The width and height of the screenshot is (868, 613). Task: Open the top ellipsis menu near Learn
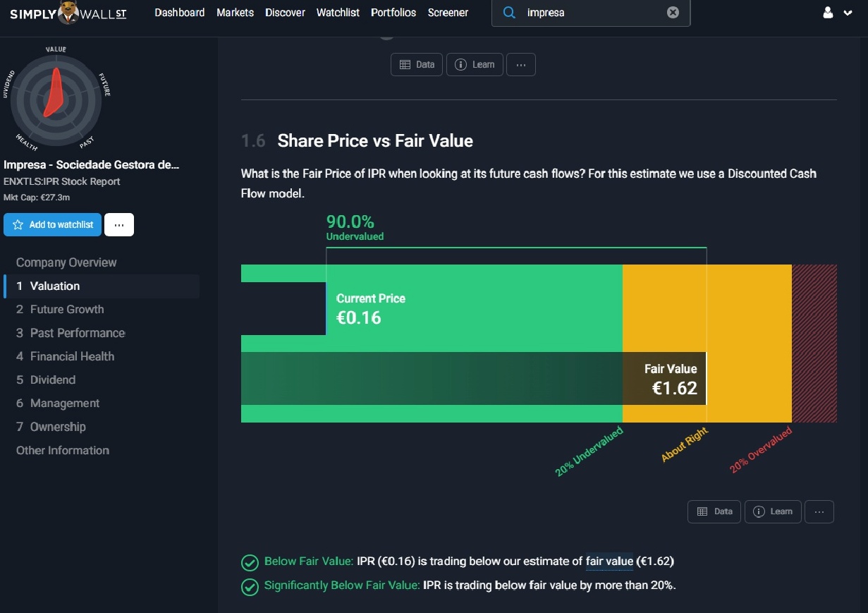pos(521,64)
